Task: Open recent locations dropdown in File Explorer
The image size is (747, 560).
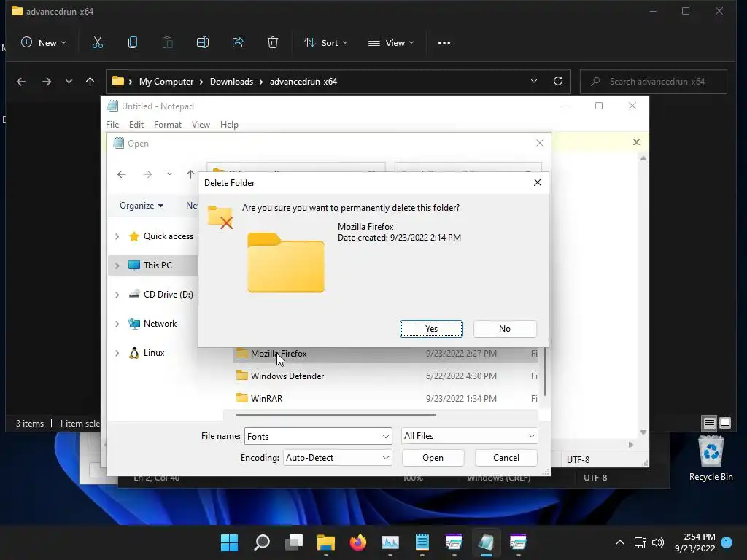Action: [69, 82]
